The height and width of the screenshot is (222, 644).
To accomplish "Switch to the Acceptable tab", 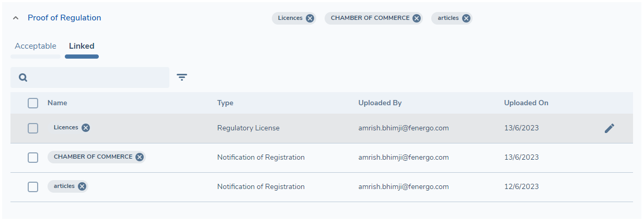I will (36, 46).
